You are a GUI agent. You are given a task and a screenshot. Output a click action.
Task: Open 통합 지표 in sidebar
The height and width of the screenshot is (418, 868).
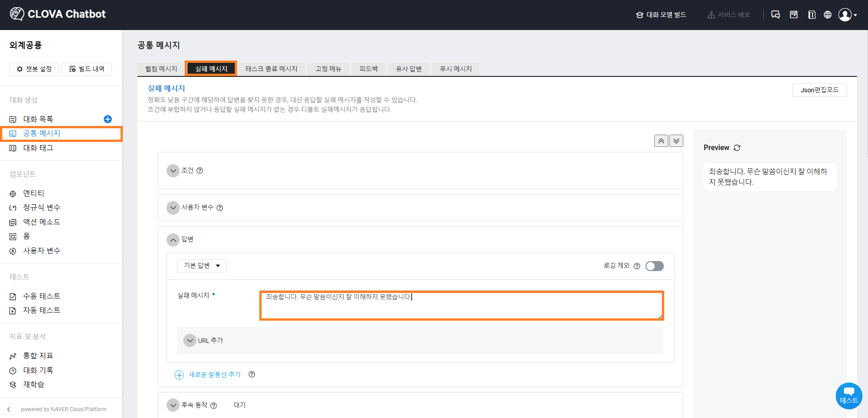[x=38, y=356]
